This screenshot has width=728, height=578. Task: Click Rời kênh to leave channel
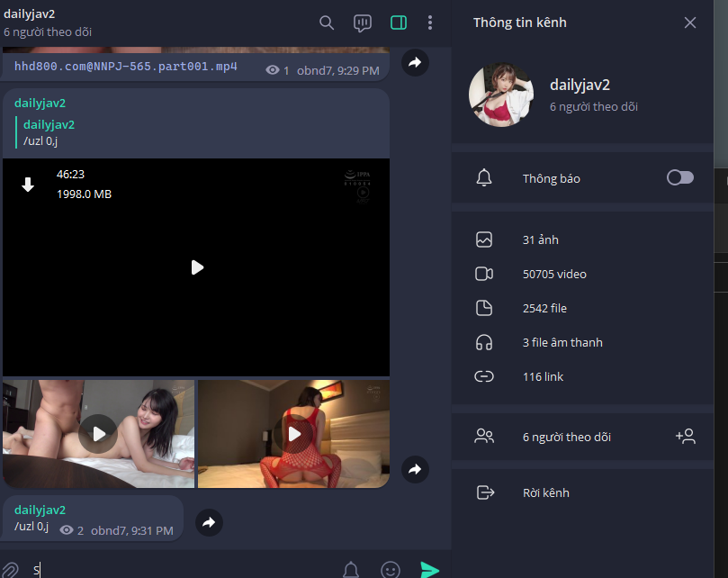pos(545,493)
